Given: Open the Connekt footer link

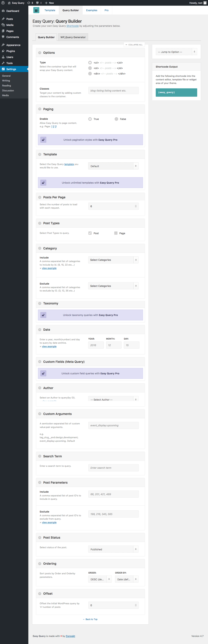Looking at the screenshot, I should (70, 636).
